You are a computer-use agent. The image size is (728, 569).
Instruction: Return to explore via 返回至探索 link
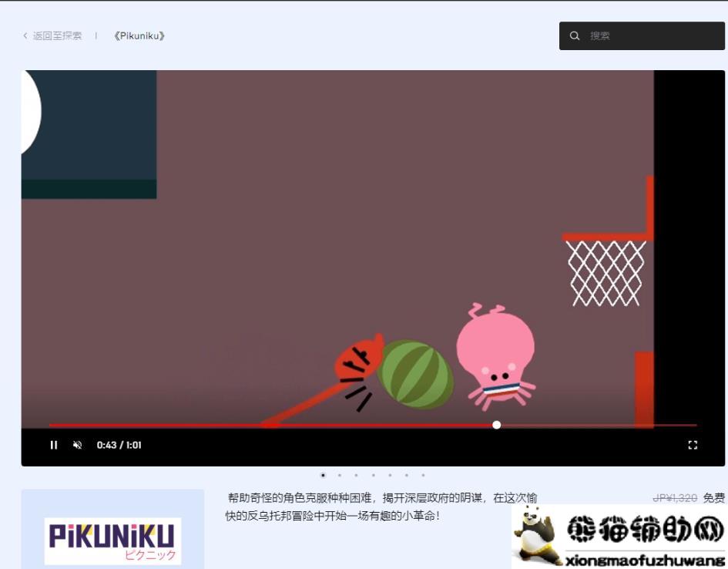point(57,36)
